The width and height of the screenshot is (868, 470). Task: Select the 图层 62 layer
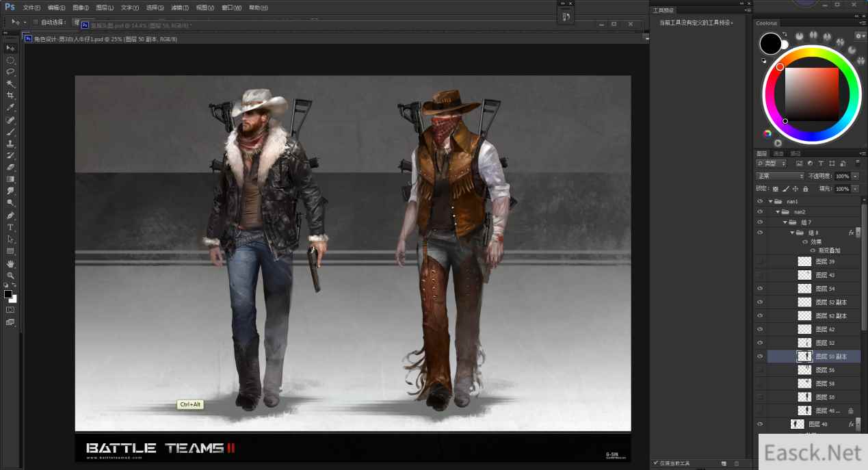click(x=826, y=329)
